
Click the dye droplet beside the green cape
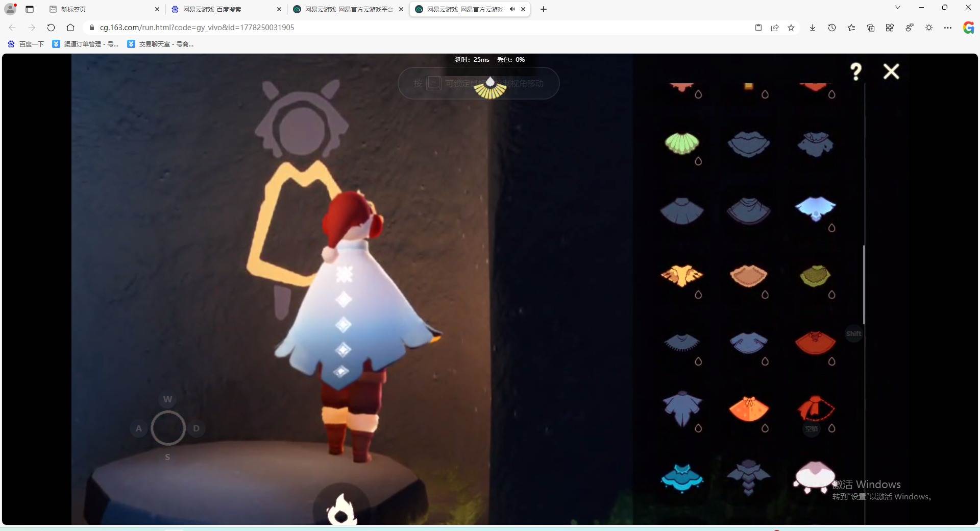[698, 161]
